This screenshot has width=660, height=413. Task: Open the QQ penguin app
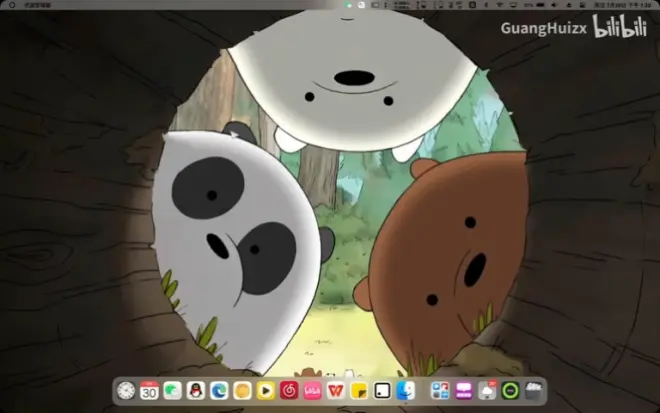coord(196,390)
